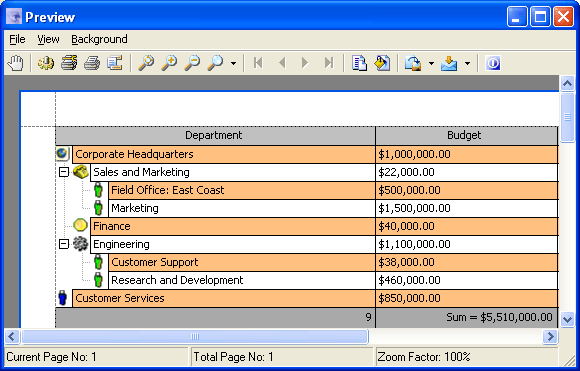The height and width of the screenshot is (371, 580).
Task: Open the customize gear toolbar icon
Action: coord(46,63)
